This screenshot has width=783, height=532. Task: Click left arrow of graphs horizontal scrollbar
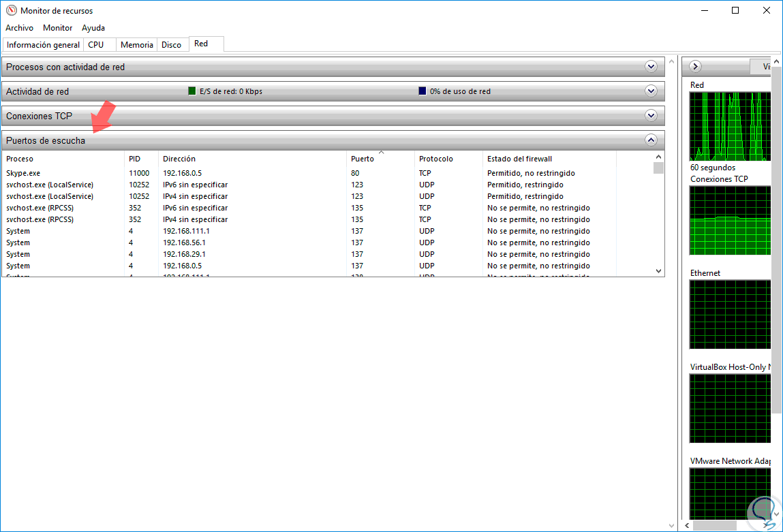687,525
